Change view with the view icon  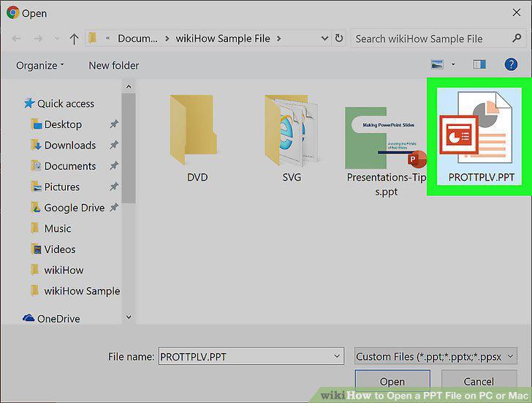tap(437, 64)
